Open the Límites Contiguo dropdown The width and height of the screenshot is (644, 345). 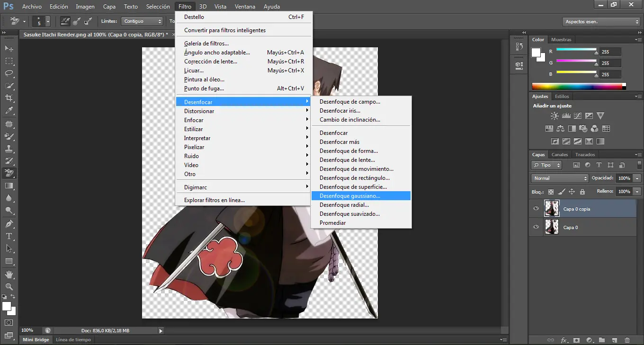click(x=142, y=21)
